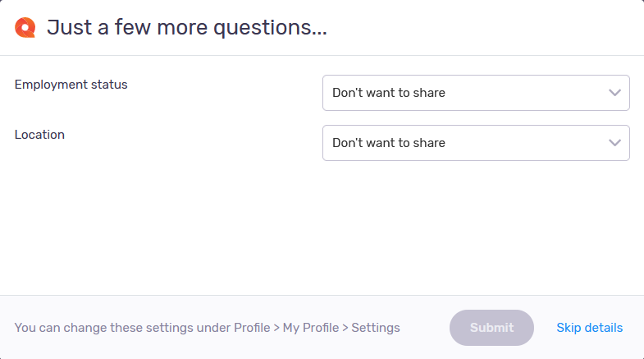644x359 pixels.
Task: Click the left edge of Employment status combo box
Action: click(x=327, y=93)
